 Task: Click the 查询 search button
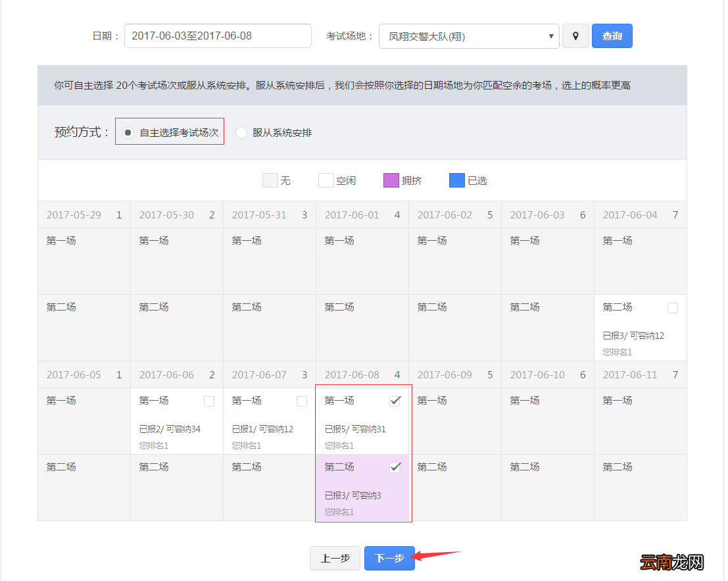pos(612,36)
